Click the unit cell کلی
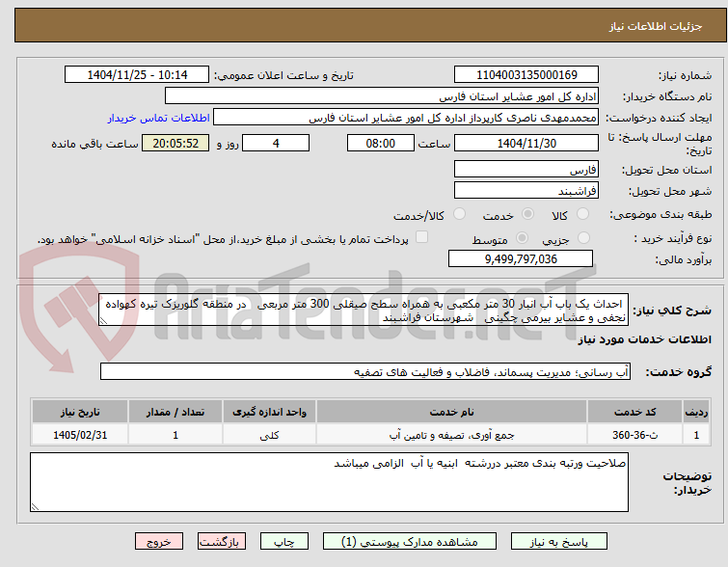The image size is (728, 567). pos(269,435)
